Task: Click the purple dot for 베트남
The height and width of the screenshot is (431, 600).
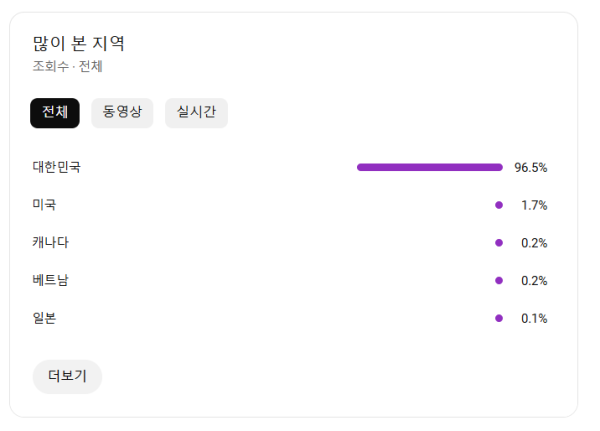Action: coord(498,281)
